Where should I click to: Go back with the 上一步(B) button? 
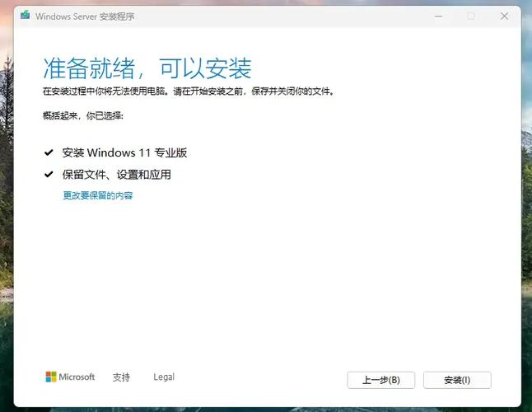(x=381, y=380)
